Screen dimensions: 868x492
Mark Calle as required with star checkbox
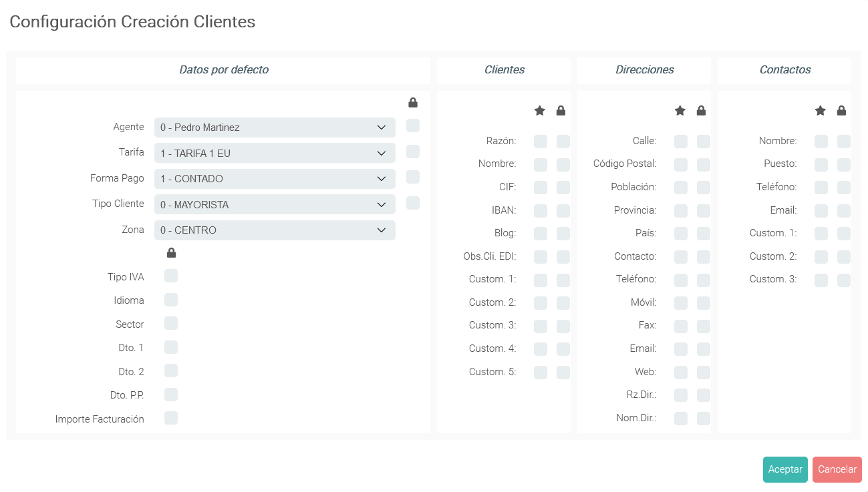coord(681,142)
